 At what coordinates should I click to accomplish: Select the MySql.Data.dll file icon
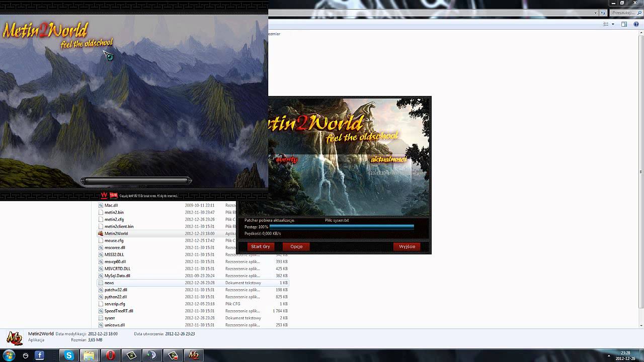pos(101,276)
